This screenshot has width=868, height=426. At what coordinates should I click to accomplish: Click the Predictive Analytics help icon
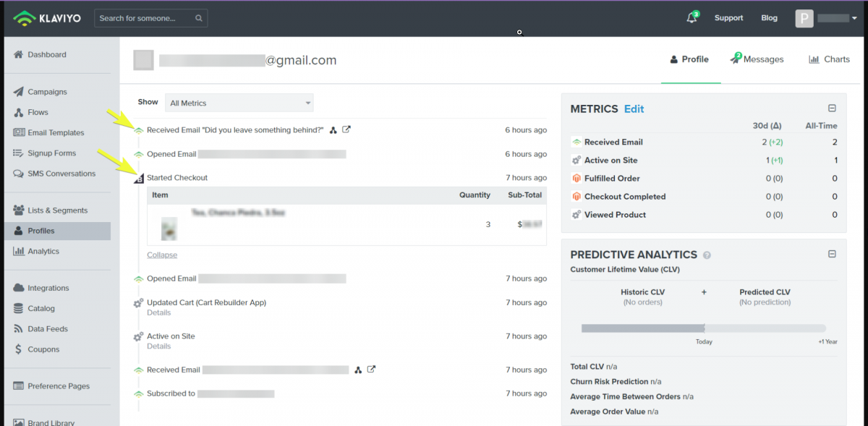click(707, 255)
